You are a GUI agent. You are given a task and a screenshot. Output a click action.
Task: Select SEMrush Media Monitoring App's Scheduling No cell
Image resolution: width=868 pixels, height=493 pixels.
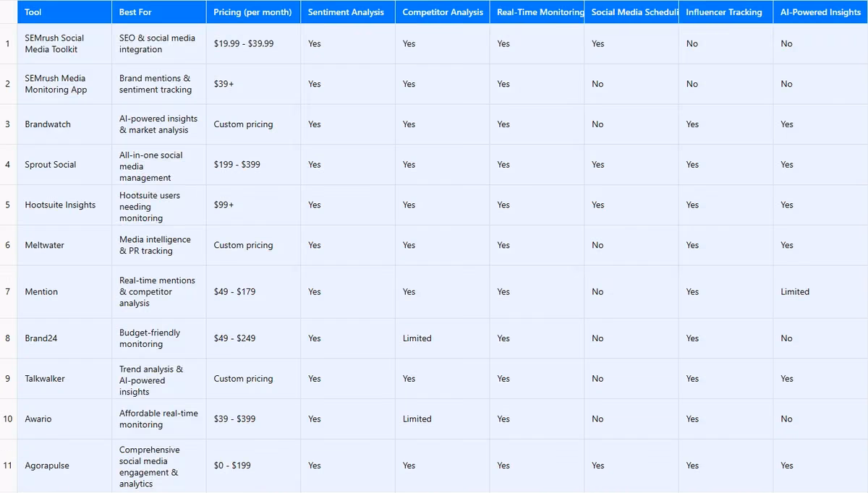(631, 84)
